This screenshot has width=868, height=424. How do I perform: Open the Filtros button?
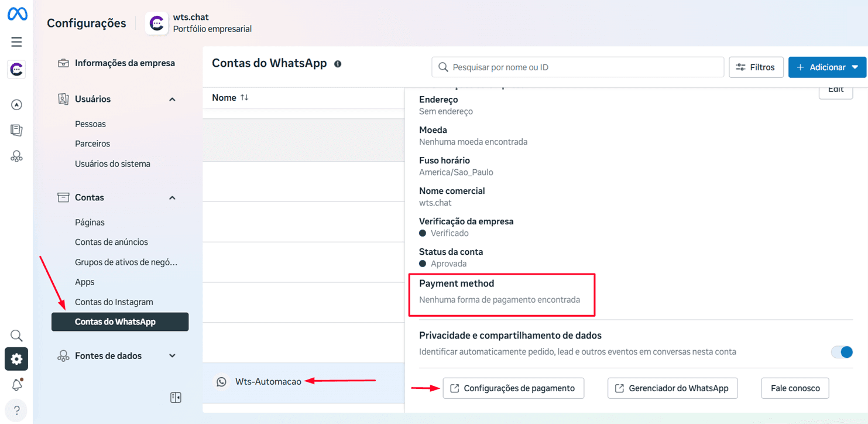[x=756, y=67]
